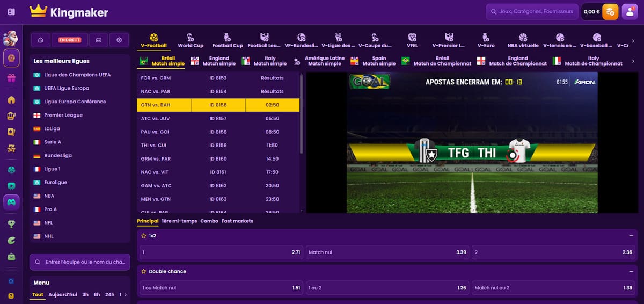The image size is (644, 304).
Task: Open sports panel settings gear icon
Action: pos(119,40)
